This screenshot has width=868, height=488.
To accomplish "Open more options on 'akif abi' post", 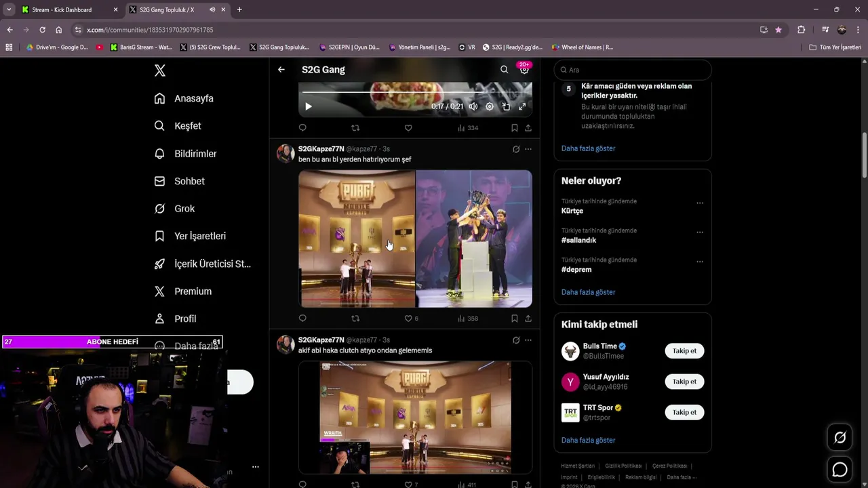I will [x=528, y=340].
